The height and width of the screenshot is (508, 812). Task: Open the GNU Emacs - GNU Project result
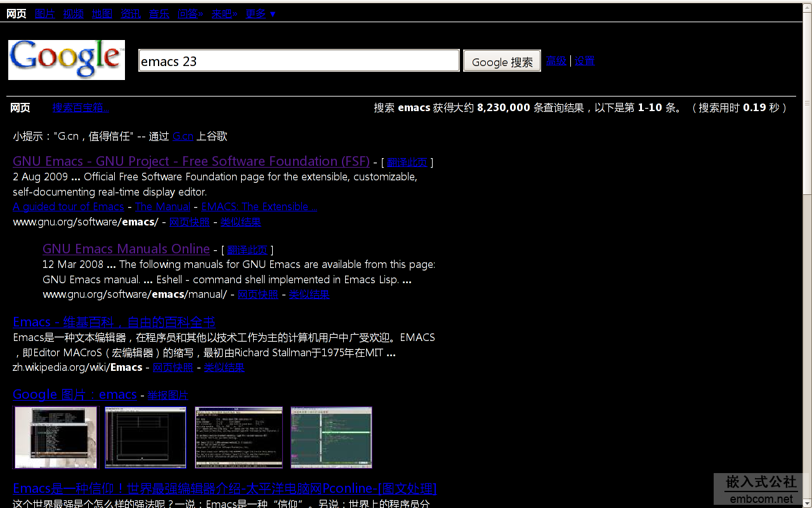click(x=191, y=161)
